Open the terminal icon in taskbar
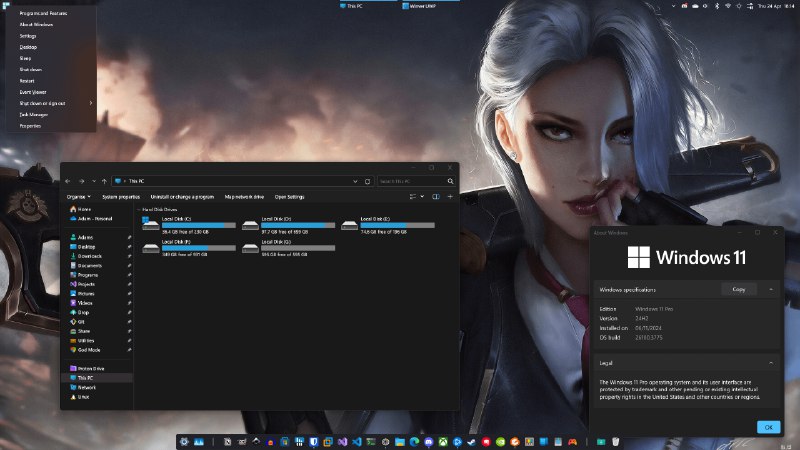The image size is (800, 450). (371, 442)
